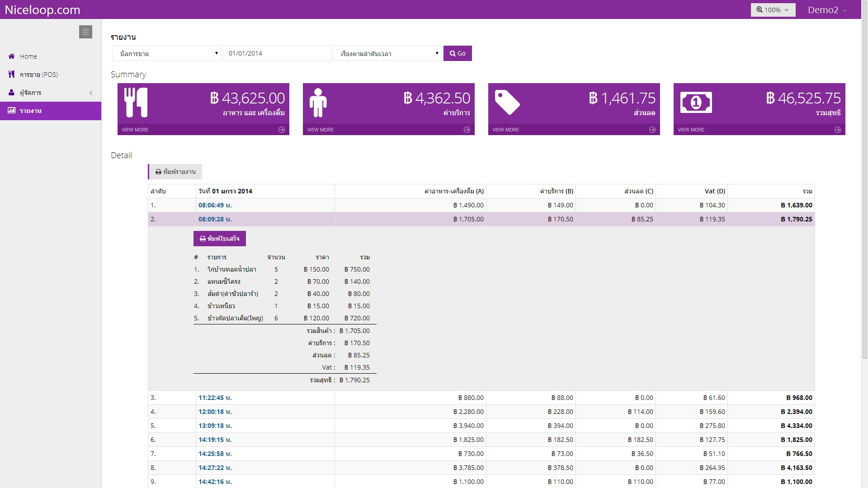This screenshot has width=868, height=488.
Task: Open the 13:09:18 น. bill row
Action: click(x=481, y=426)
